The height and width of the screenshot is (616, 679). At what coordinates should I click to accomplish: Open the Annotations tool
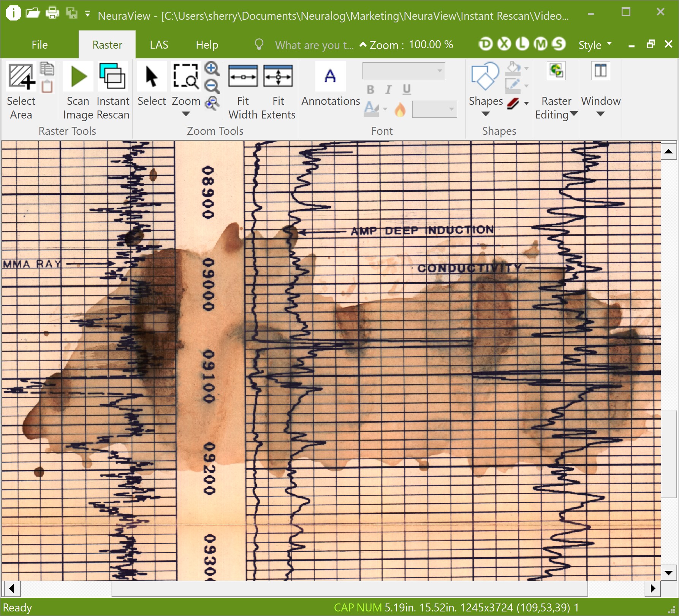click(330, 77)
